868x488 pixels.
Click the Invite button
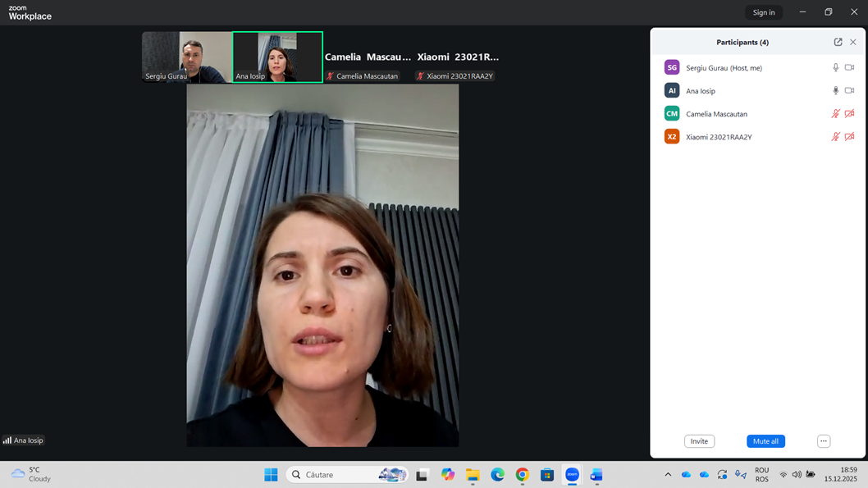click(x=699, y=441)
